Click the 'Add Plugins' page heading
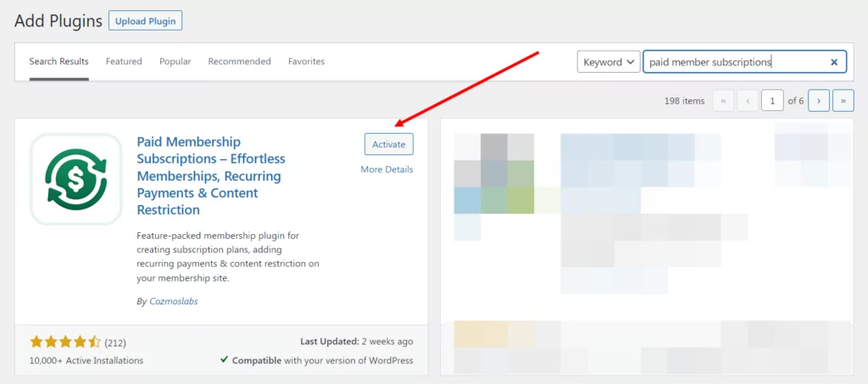 click(x=58, y=21)
